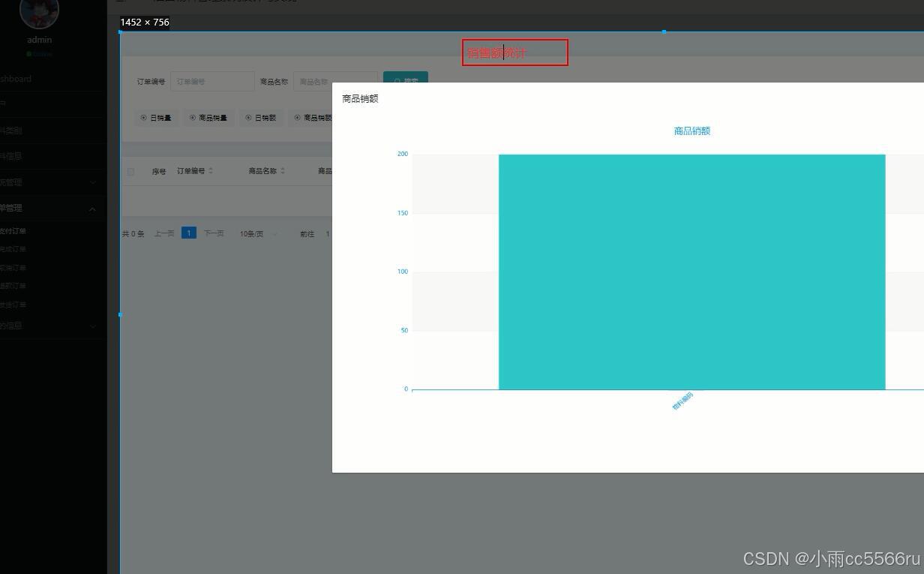924x574 pixels.
Task: Click the 商品销额 dialog header title
Action: tap(360, 98)
